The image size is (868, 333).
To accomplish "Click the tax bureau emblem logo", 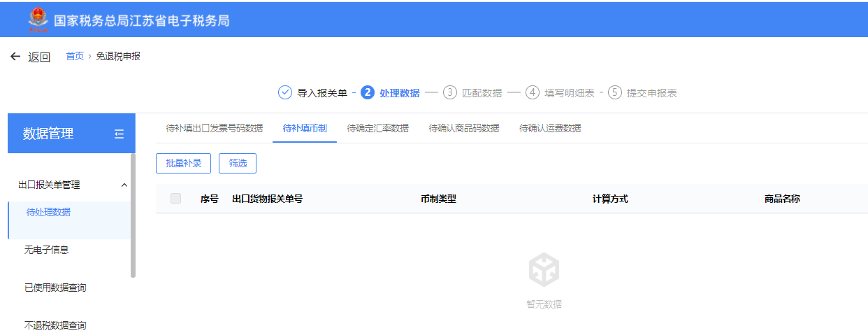I will tap(38, 20).
